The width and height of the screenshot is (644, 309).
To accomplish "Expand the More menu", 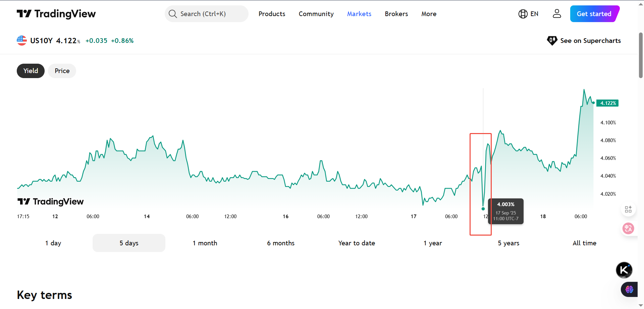I will (x=429, y=14).
